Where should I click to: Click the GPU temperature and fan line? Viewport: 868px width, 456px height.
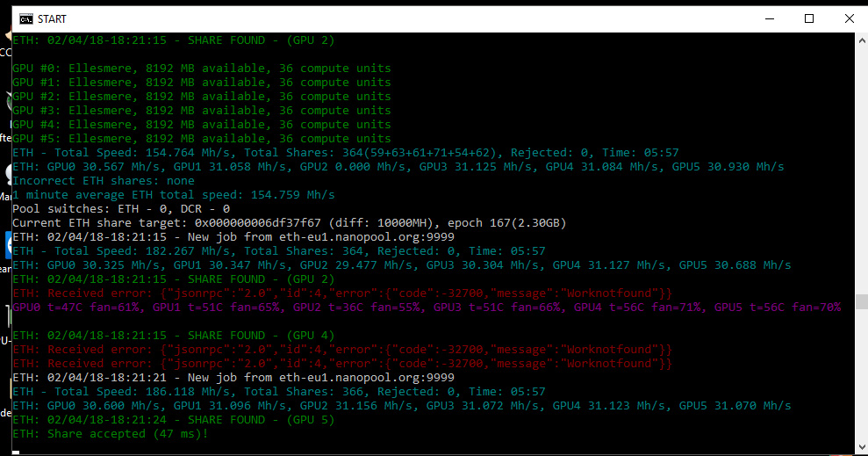point(427,307)
